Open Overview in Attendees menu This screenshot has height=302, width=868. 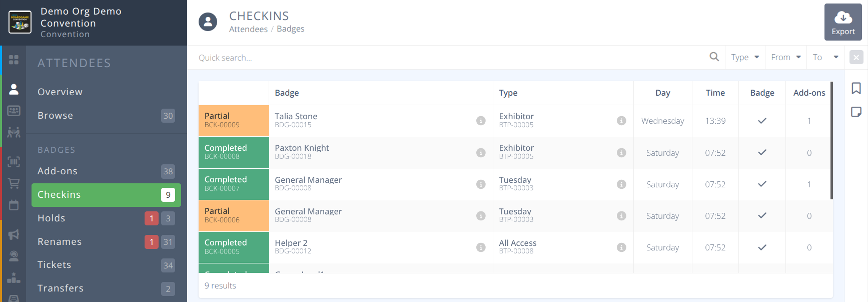pos(106,92)
